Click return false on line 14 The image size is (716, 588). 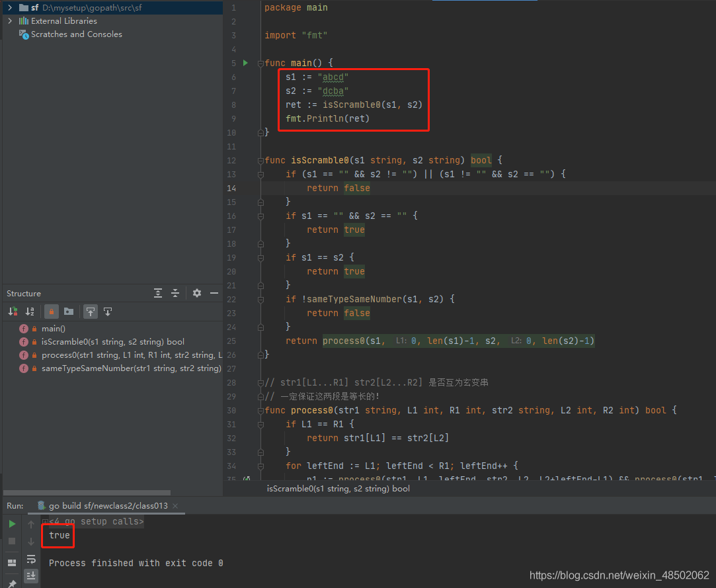coord(338,189)
